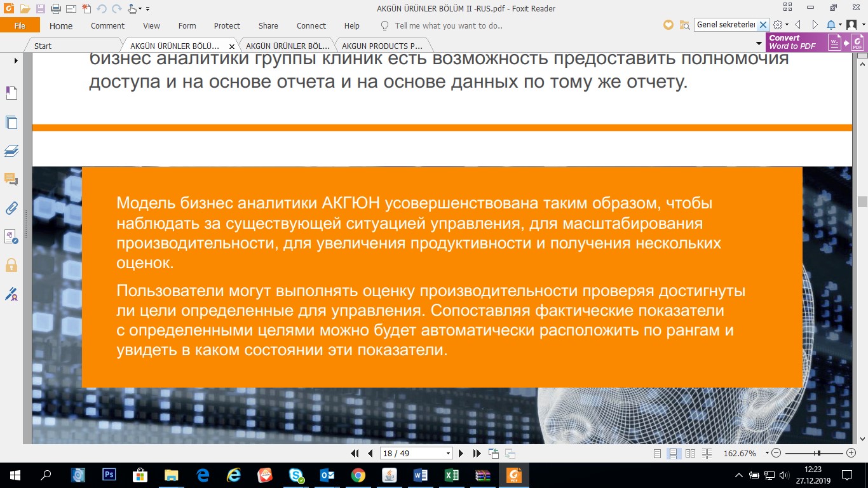Click the zoom in plus button
Viewport: 868px width, 488px height.
point(851,453)
